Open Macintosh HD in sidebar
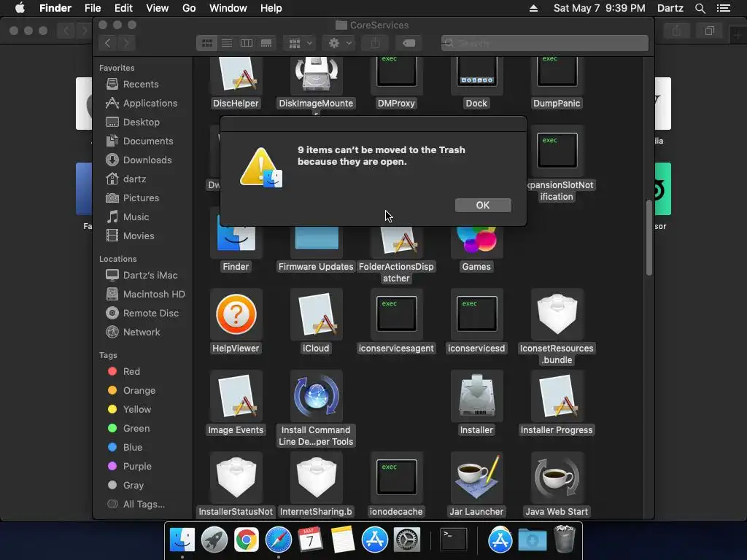Image resolution: width=747 pixels, height=560 pixels. pos(154,295)
